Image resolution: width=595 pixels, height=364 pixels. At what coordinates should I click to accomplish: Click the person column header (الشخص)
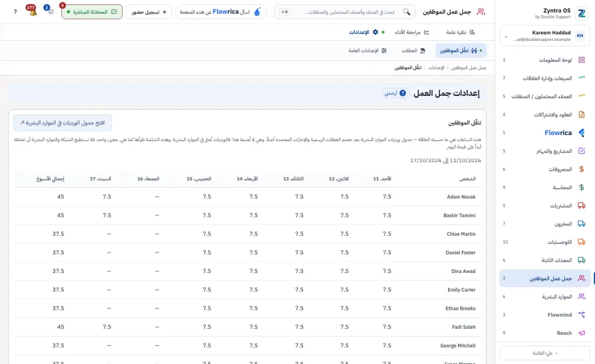[467, 178]
